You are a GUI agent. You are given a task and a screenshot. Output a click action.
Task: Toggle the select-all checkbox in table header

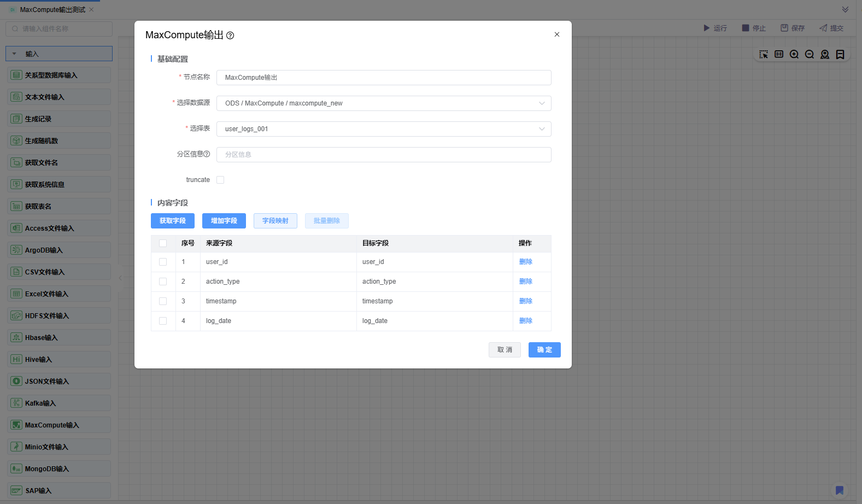163,243
